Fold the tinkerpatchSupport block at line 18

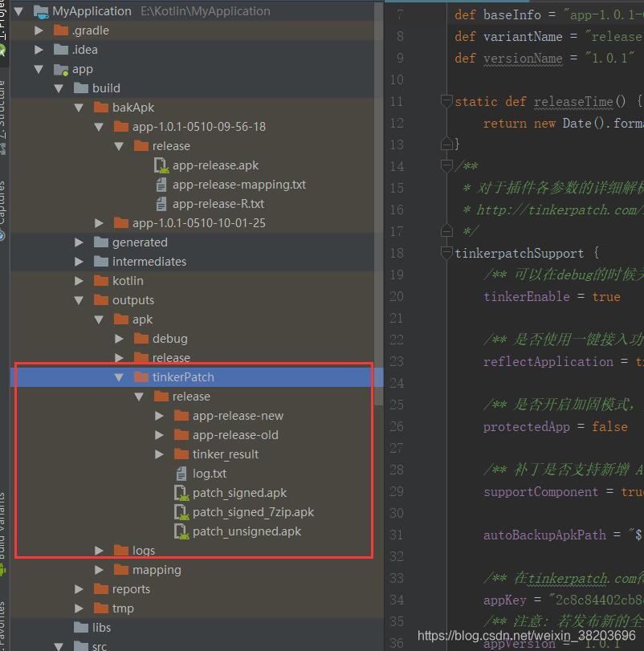[x=446, y=253]
